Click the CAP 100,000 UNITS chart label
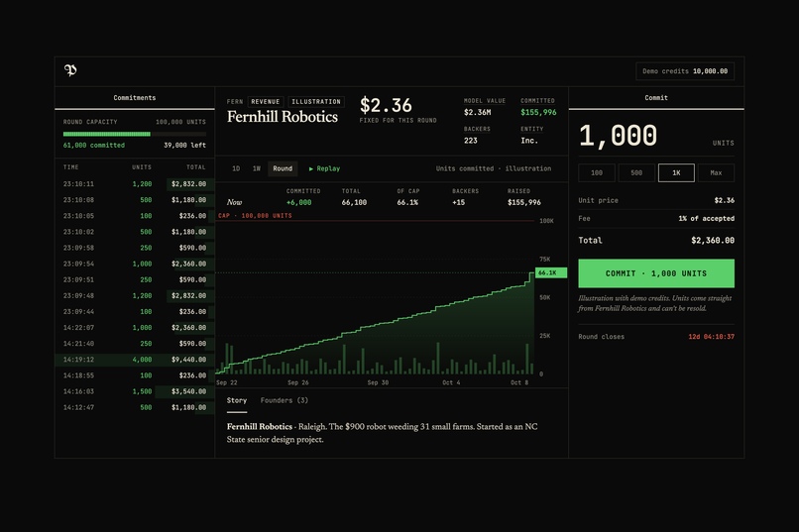The height and width of the screenshot is (532, 799). pyautogui.click(x=255, y=216)
